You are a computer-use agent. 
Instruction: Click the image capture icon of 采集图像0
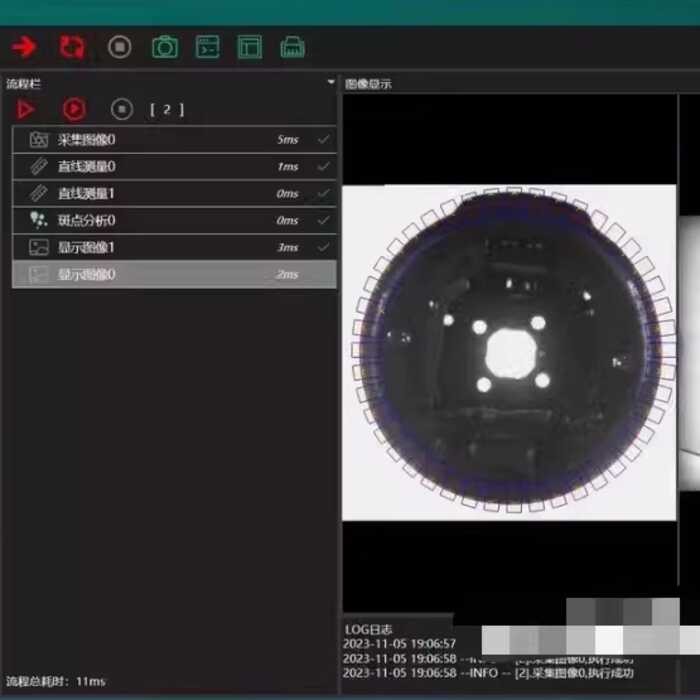coord(39,140)
